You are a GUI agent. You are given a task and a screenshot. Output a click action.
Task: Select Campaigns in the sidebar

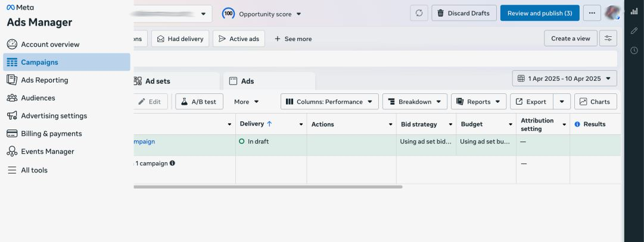point(67,62)
